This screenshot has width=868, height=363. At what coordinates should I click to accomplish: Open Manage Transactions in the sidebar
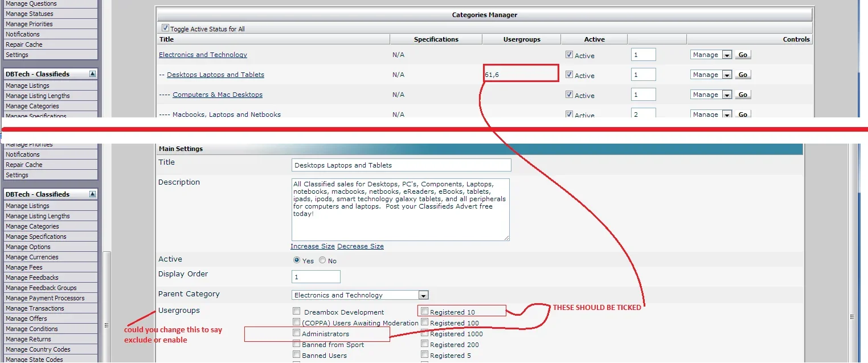click(x=35, y=308)
